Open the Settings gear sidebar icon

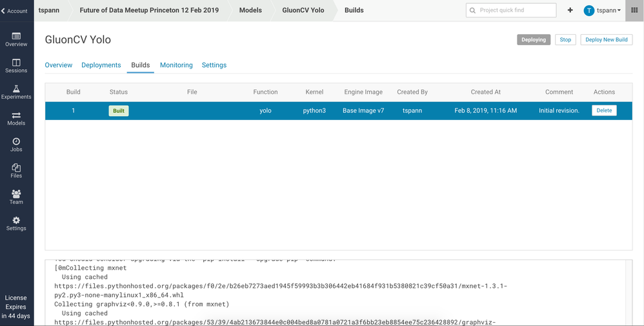(x=16, y=220)
